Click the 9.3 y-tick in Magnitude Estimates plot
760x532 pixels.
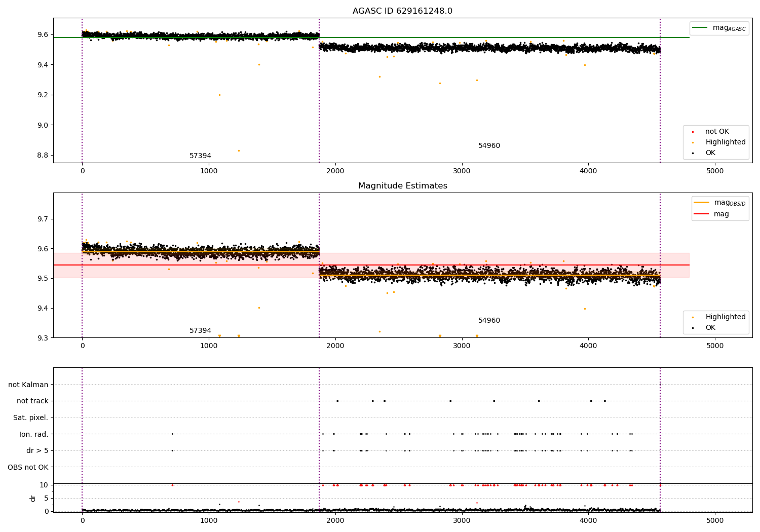[43, 337]
